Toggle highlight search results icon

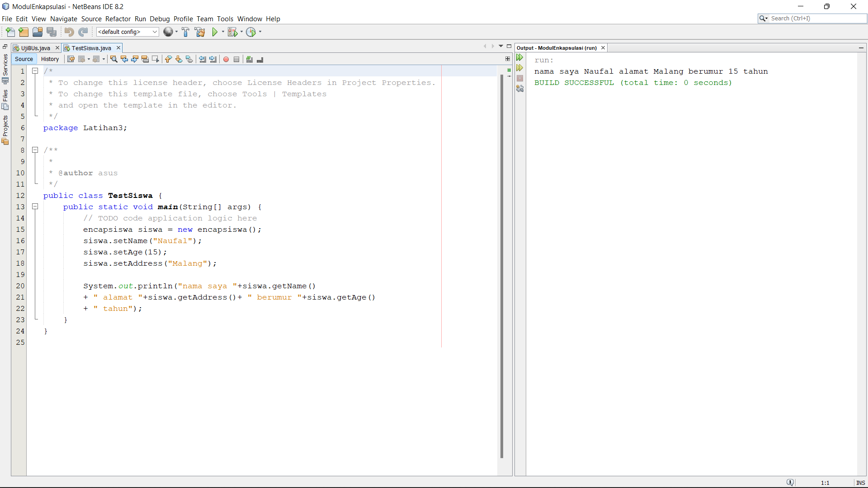145,59
